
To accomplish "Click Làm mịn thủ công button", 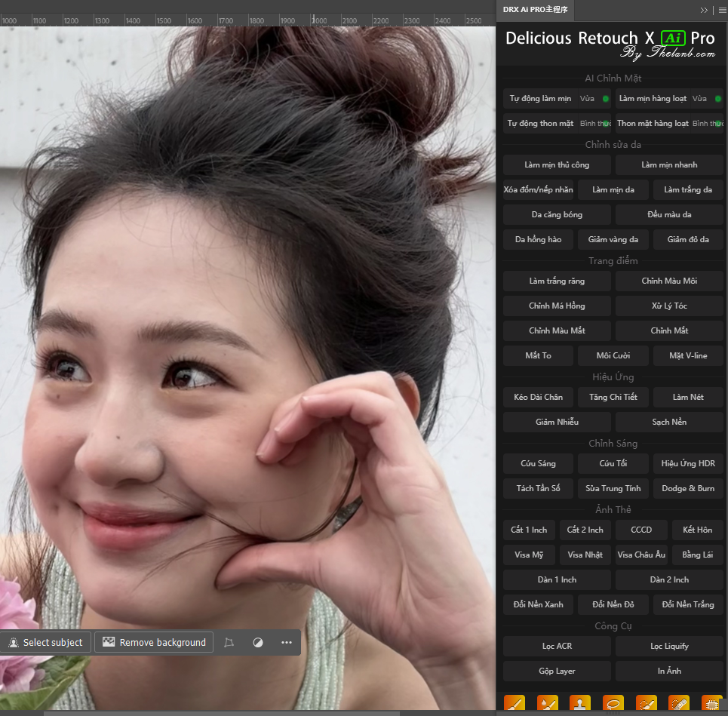I will tap(557, 164).
